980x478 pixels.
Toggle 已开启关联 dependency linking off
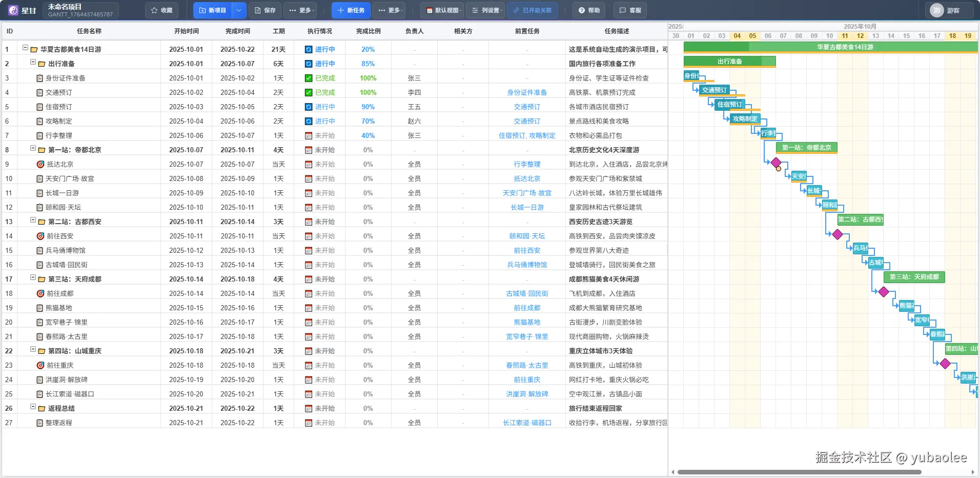tap(532, 10)
